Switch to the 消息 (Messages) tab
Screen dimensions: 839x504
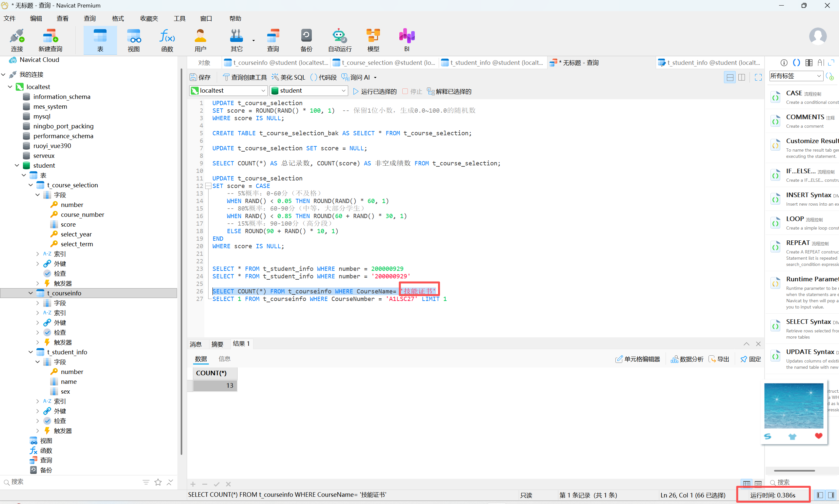[x=195, y=344]
